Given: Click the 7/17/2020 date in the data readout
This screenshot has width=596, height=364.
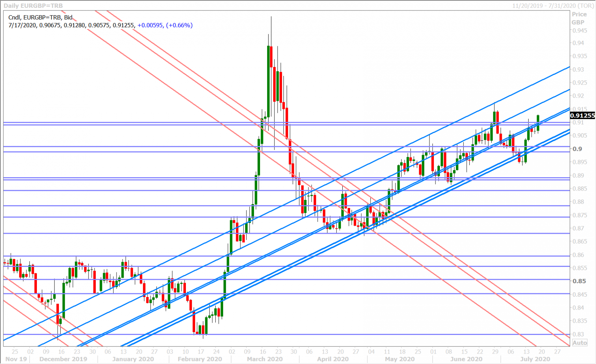Looking at the screenshot, I should coord(23,25).
